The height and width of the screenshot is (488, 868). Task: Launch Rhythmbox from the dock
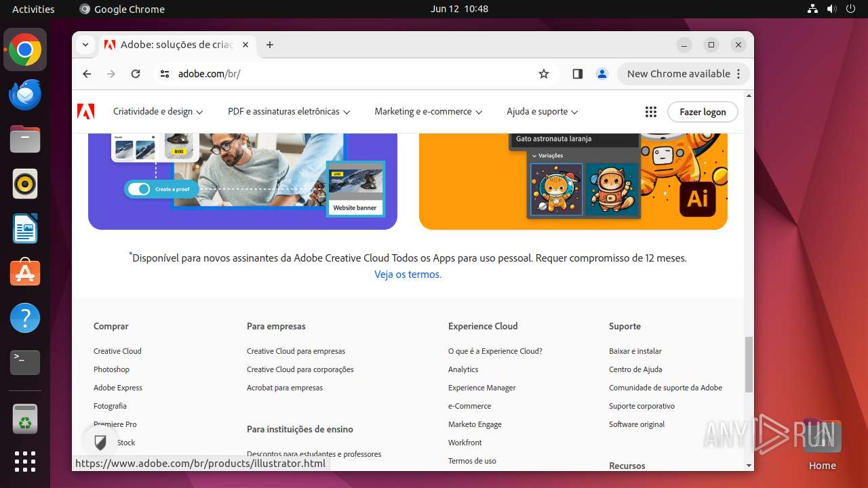(x=25, y=184)
